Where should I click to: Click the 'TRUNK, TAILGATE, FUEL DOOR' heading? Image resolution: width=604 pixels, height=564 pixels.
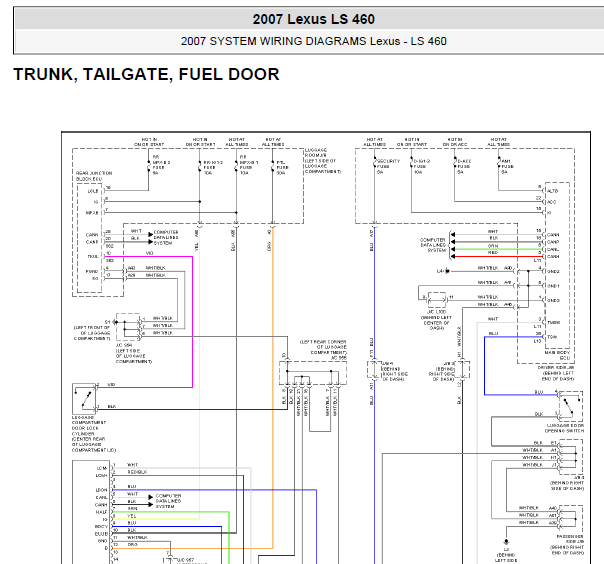(146, 74)
